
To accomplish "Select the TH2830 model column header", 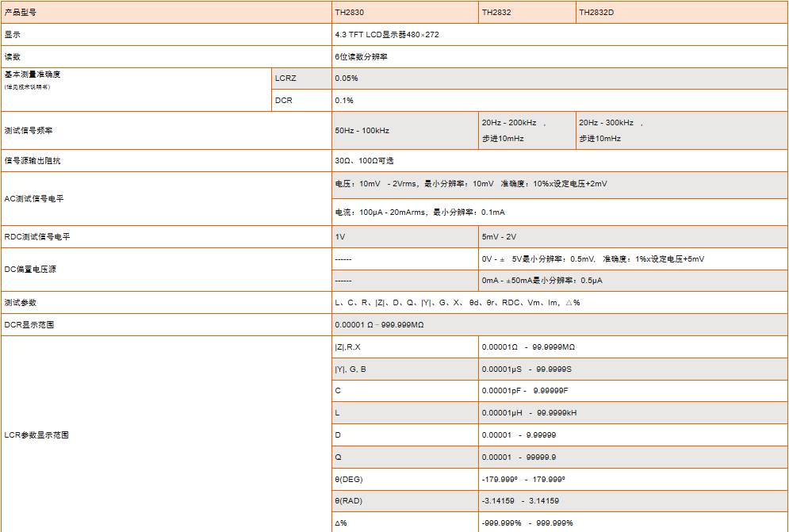I will 405,13.
